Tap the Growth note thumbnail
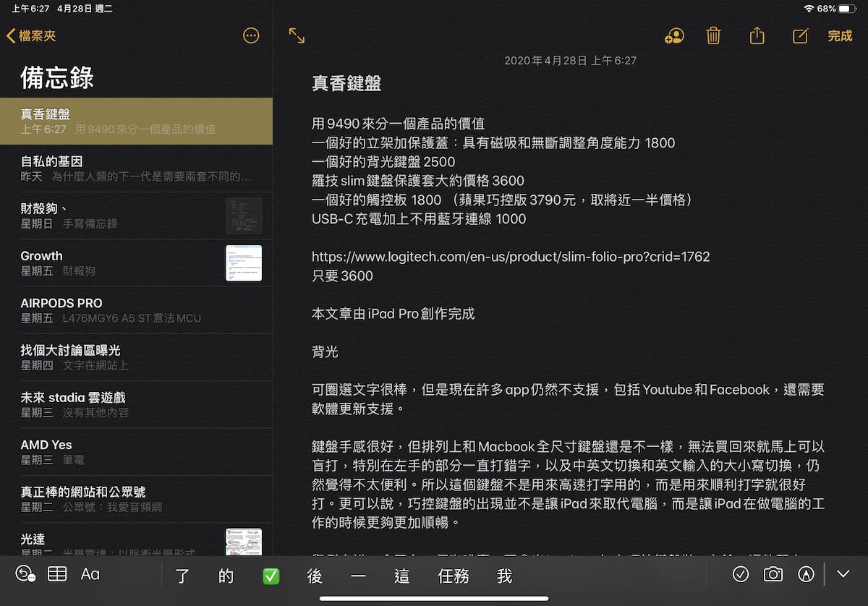The width and height of the screenshot is (868, 606). [244, 263]
